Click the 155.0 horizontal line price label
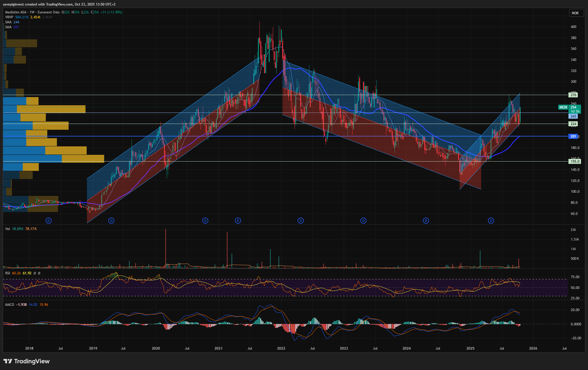The image size is (588, 370). 575,162
